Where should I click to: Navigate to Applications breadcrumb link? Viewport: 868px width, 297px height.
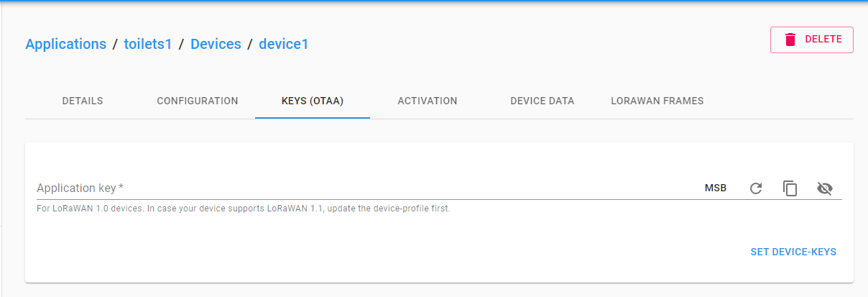66,44
